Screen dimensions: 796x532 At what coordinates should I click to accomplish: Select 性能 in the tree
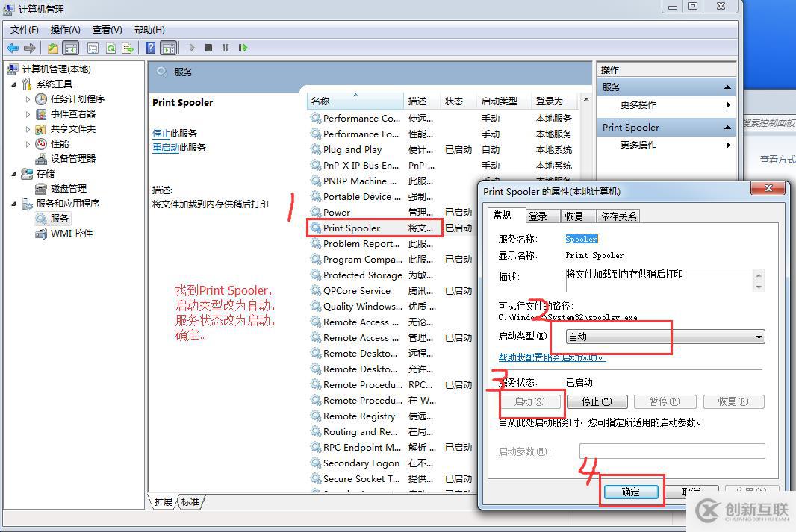pos(60,143)
